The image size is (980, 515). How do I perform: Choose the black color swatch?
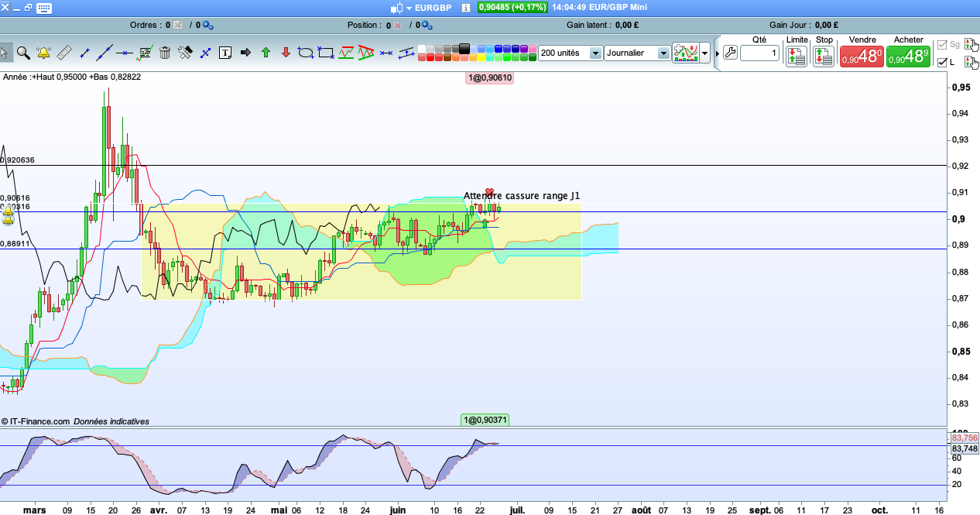coord(464,48)
